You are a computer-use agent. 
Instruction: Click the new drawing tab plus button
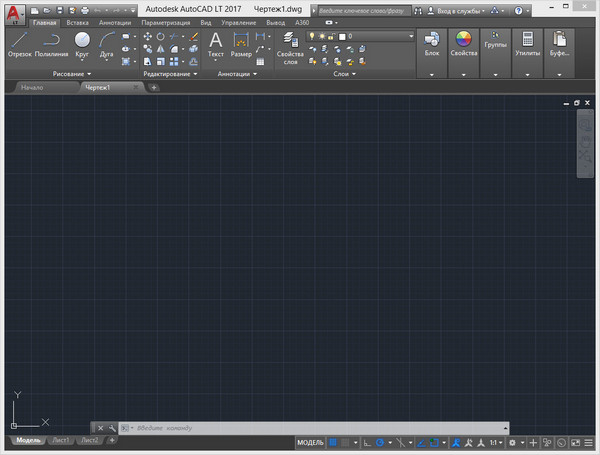(x=154, y=87)
